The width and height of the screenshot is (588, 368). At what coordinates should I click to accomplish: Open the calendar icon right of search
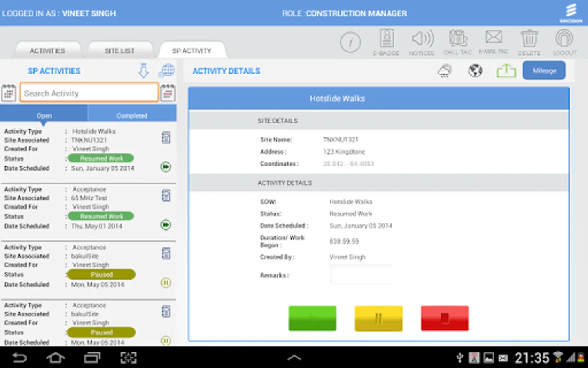168,93
